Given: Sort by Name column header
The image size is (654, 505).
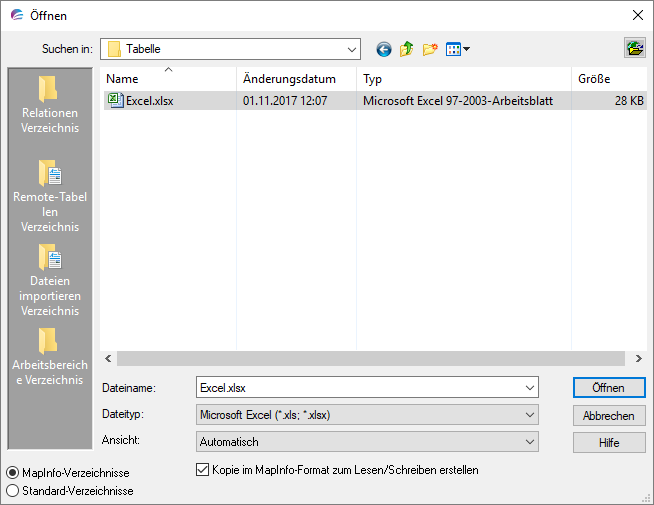Looking at the screenshot, I should pyautogui.click(x=168, y=79).
